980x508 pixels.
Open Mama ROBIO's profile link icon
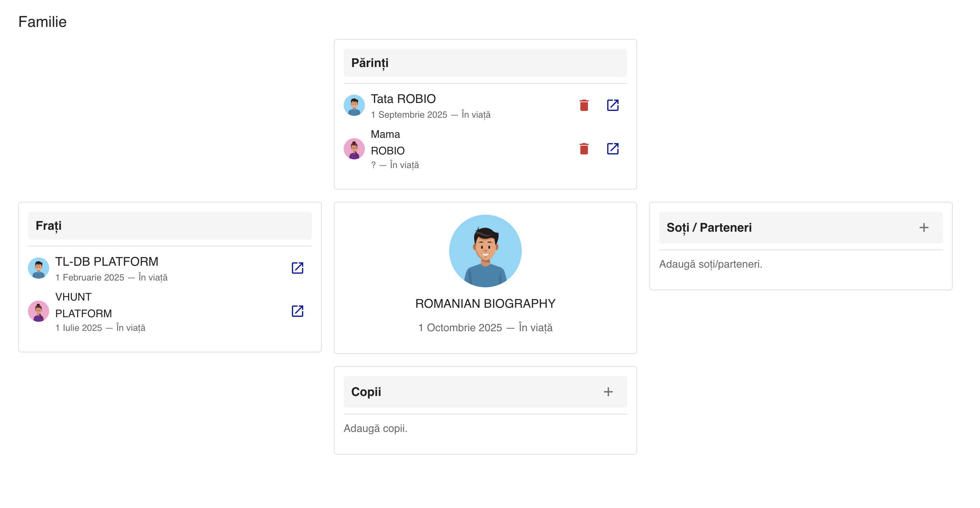pyautogui.click(x=612, y=148)
